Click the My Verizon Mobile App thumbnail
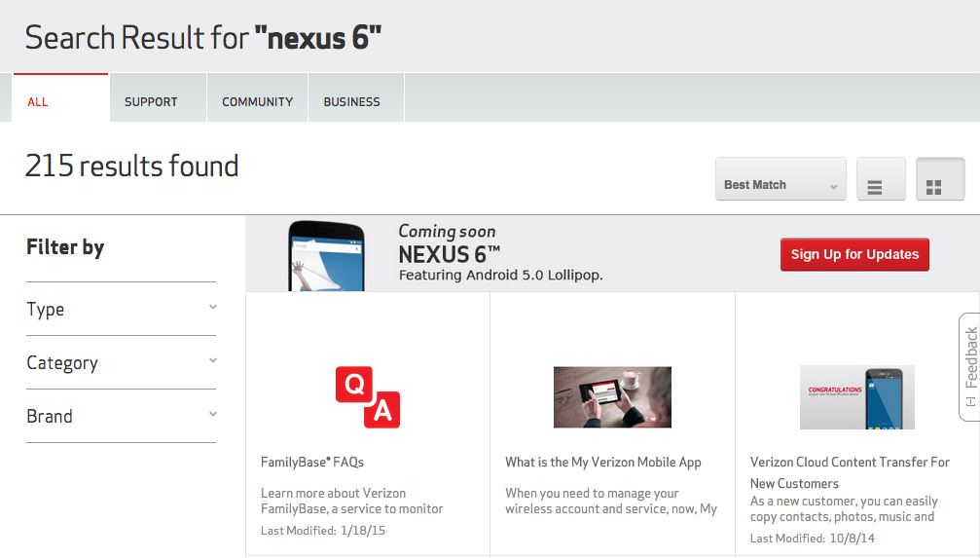This screenshot has width=980, height=558. [x=612, y=396]
